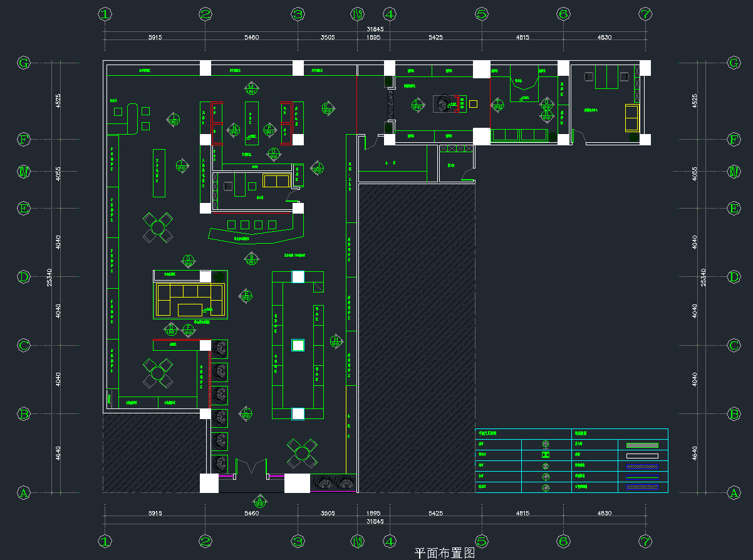Click the elevation marker T tagged IP02

click(x=498, y=104)
